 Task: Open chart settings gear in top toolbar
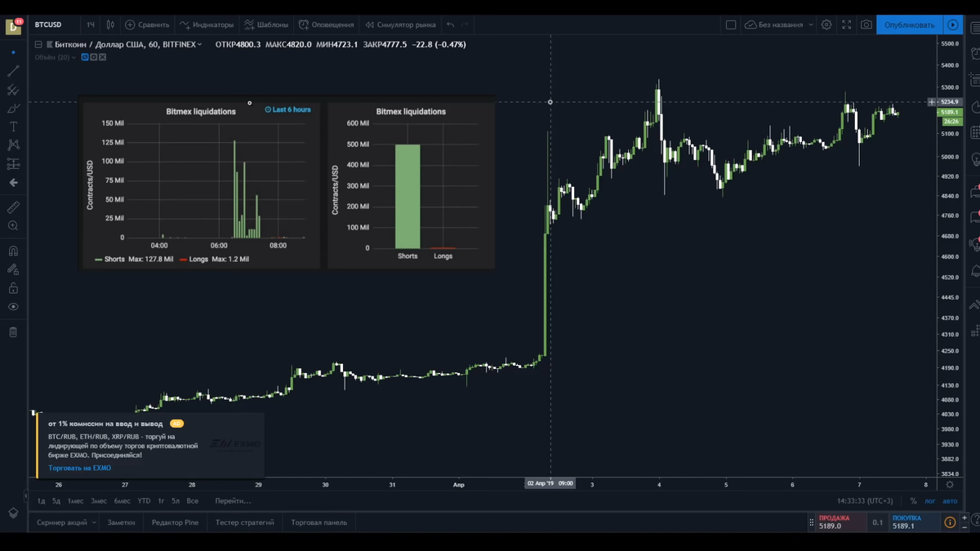tap(826, 24)
